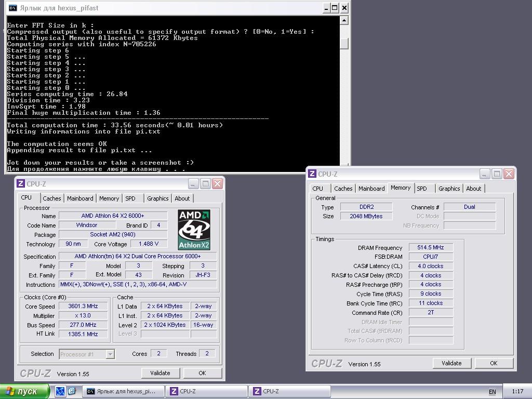Click the AMD Athlon 64 X2 processor logo

click(x=194, y=230)
